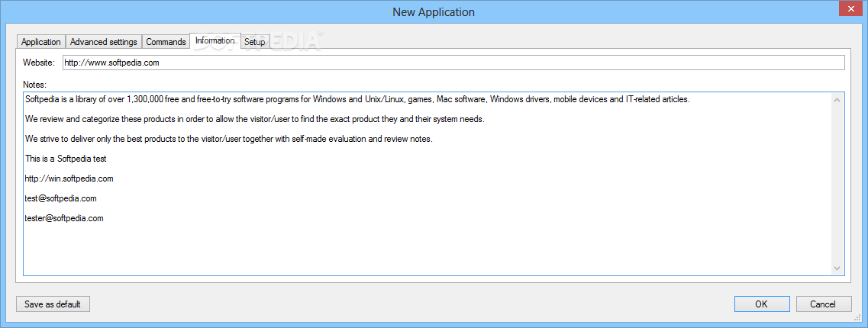Click inside the Notes text area
Viewport: 868px width, 328px height.
(x=434, y=184)
